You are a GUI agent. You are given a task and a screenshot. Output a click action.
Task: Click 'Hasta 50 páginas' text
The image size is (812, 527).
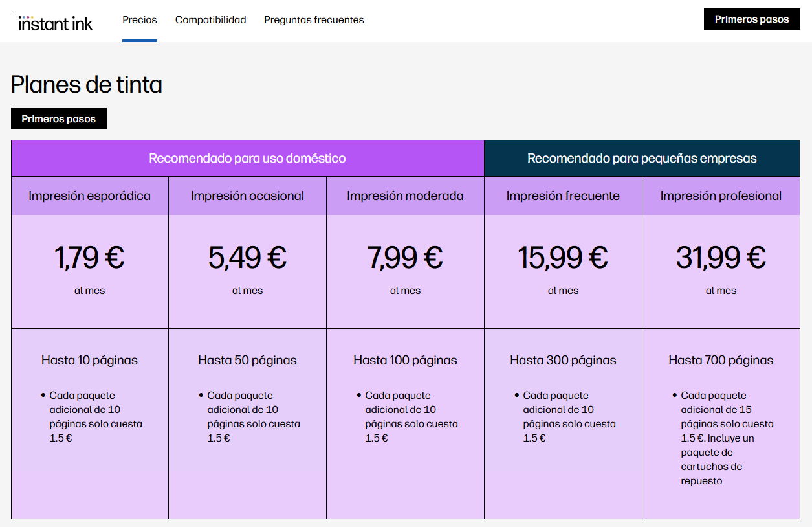click(x=248, y=361)
